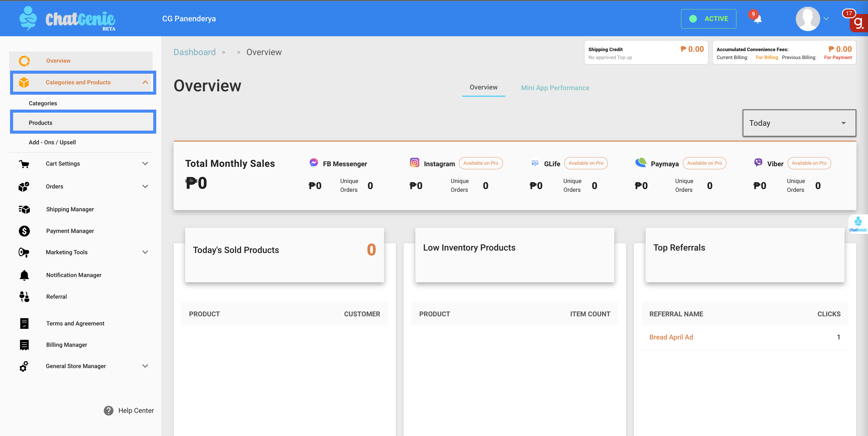
Task: Click GLife's Available on Pro badge
Action: coord(586,163)
